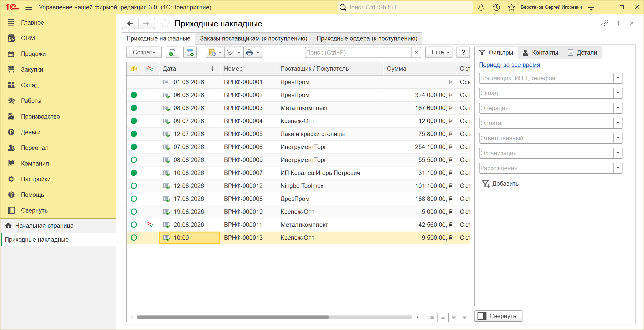The image size is (644, 330).
Task: Open the Еще dropdown menu
Action: [x=439, y=53]
